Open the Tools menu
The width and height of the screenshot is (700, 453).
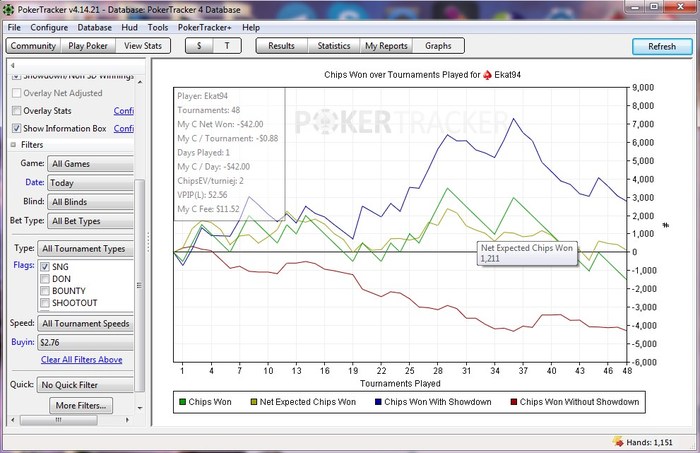pos(158,28)
